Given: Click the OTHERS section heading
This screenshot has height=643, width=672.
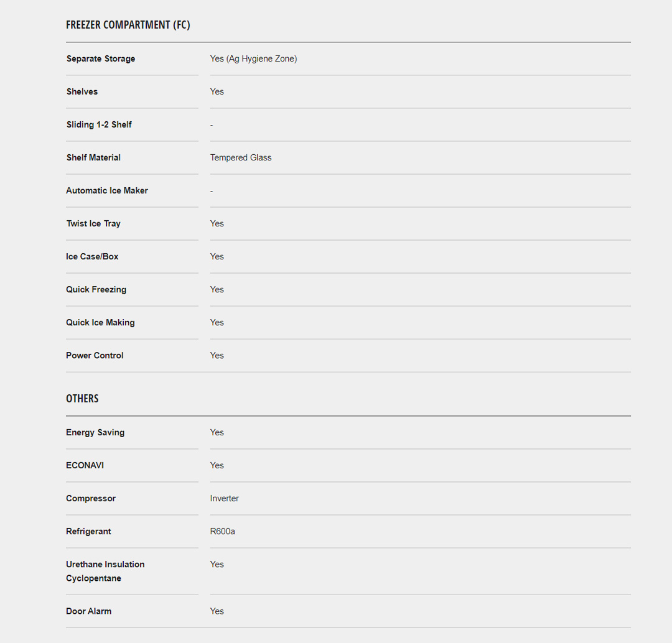Looking at the screenshot, I should 82,399.
